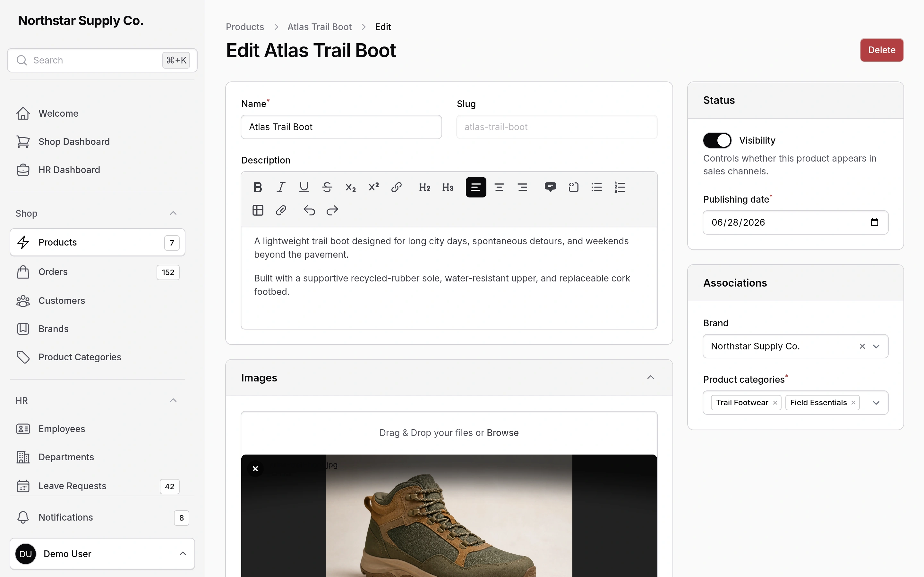Image resolution: width=924 pixels, height=577 pixels.
Task: Click the undo arrow in editor
Action: pos(309,210)
